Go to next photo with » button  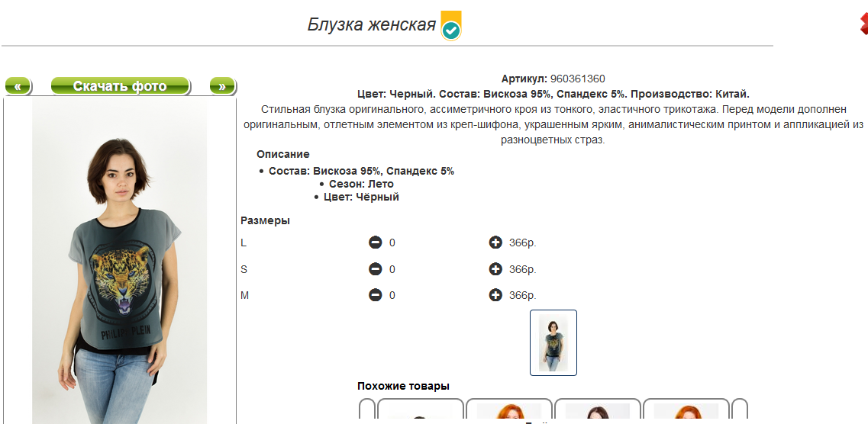click(222, 86)
